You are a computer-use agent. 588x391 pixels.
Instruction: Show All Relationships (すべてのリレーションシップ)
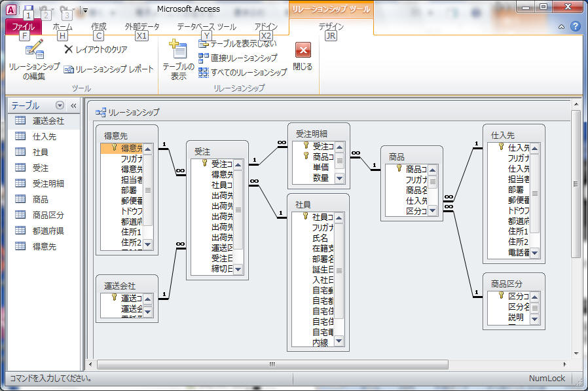243,72
